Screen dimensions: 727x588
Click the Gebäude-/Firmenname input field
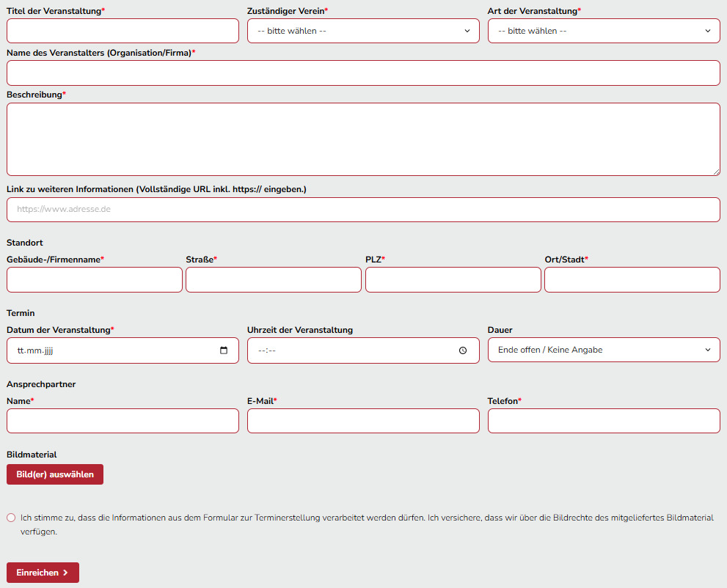(95, 280)
